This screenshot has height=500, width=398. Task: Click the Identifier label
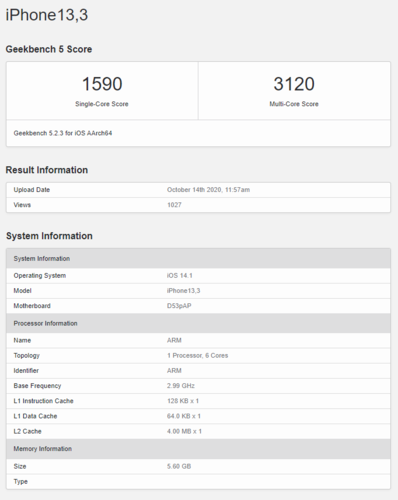[x=26, y=371]
